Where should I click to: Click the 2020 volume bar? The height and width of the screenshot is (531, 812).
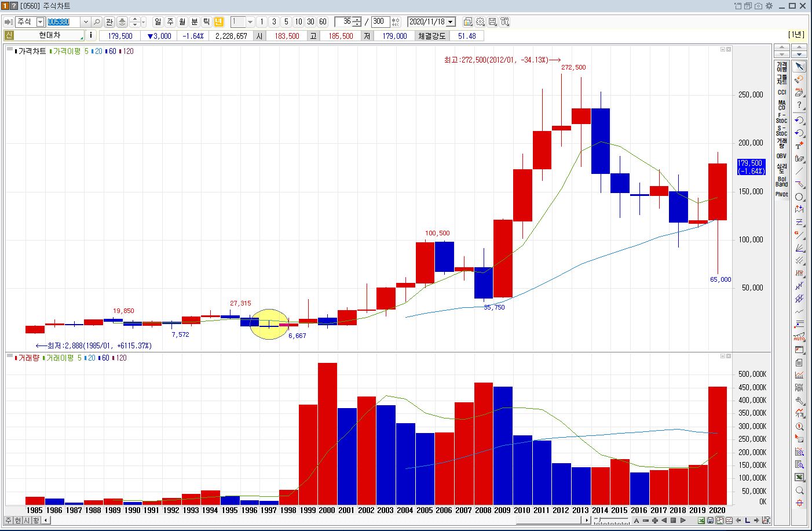pyautogui.click(x=717, y=445)
